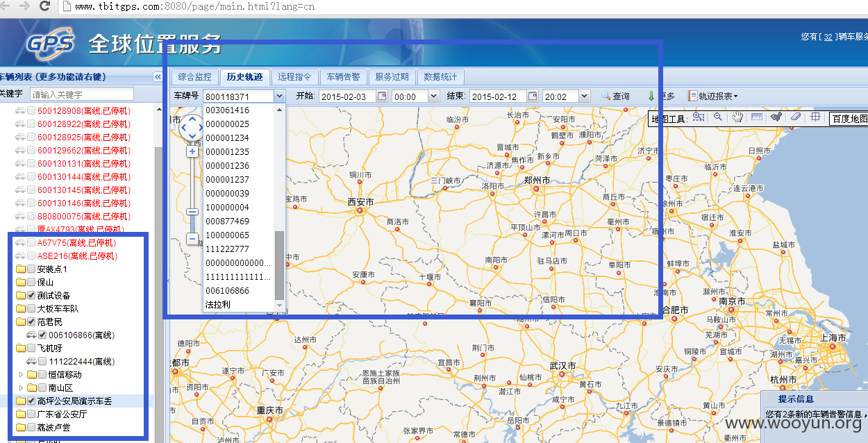The width and height of the screenshot is (868, 443).
Task: Click the China region map tool icon
Action: (776, 117)
